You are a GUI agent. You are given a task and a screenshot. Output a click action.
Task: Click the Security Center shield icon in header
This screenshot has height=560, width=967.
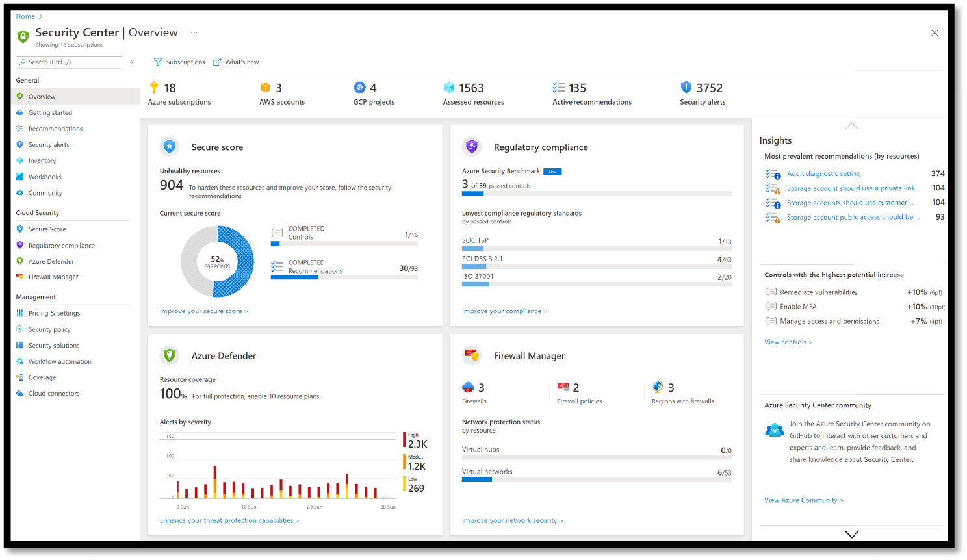point(23,36)
